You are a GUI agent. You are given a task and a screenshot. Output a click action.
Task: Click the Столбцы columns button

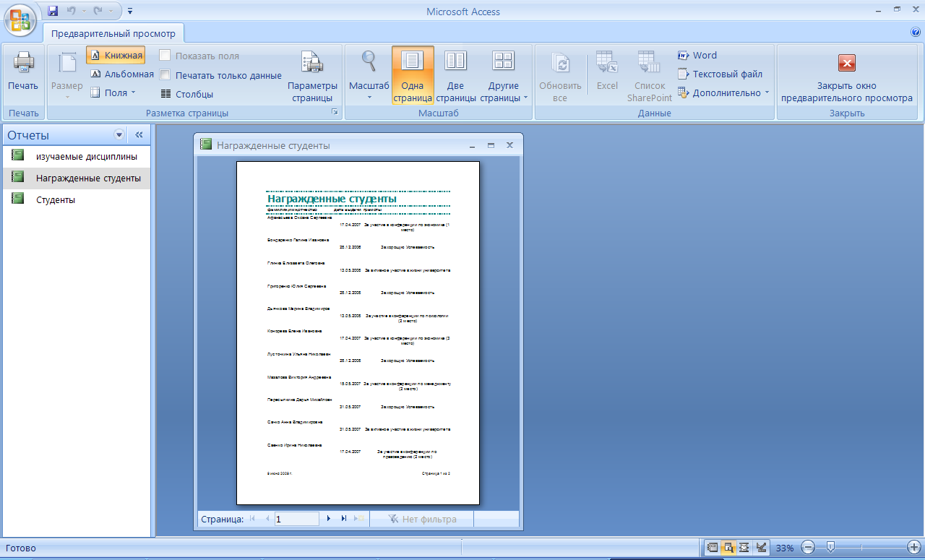[186, 94]
